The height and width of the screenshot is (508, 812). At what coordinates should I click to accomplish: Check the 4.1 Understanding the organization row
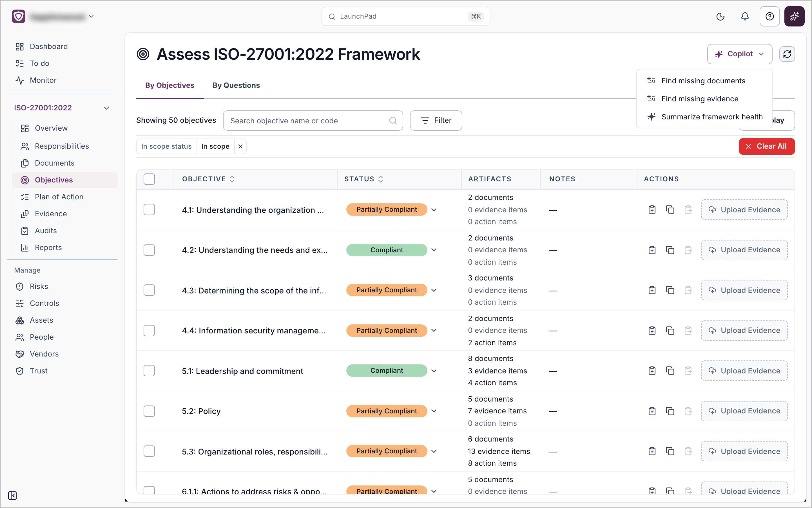point(149,210)
